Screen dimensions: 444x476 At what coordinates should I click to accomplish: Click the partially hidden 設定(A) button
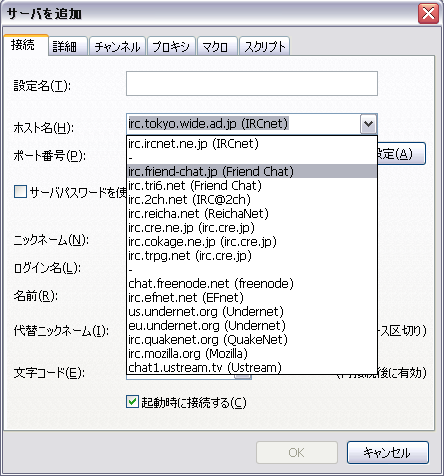[x=402, y=154]
